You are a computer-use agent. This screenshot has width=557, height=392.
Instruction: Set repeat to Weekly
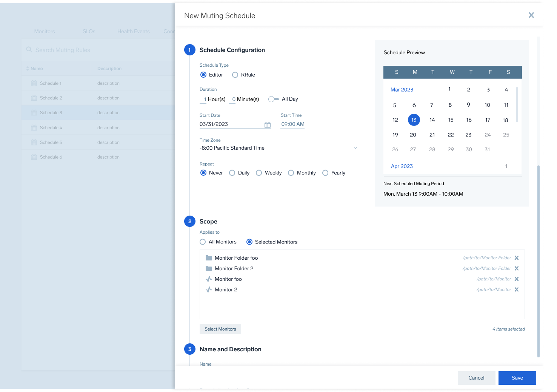[x=259, y=173]
